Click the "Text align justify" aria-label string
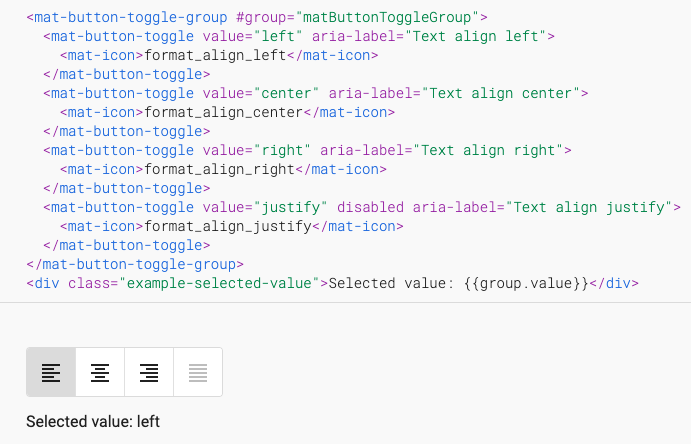Screen dimensions: 691x444 click(x=589, y=207)
